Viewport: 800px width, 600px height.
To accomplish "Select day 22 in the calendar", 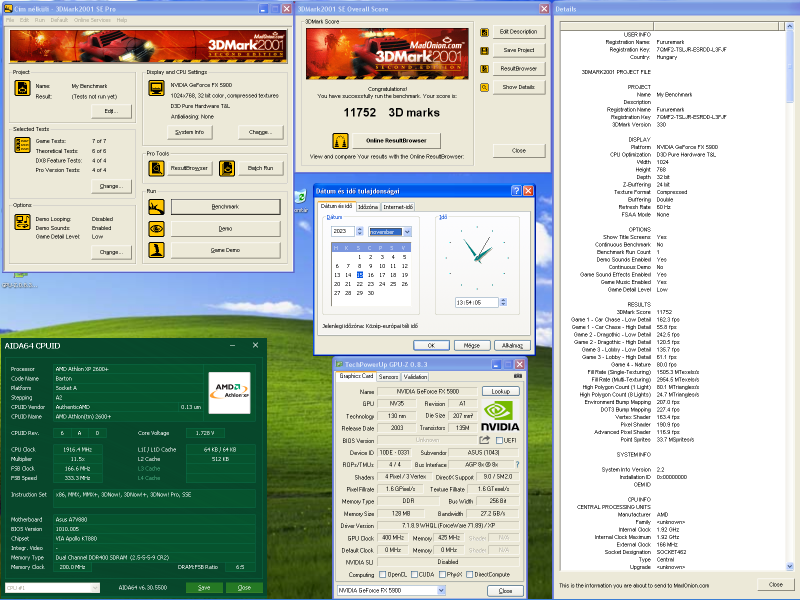I will coord(360,284).
